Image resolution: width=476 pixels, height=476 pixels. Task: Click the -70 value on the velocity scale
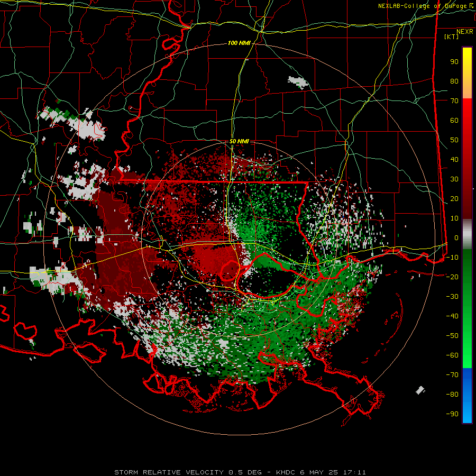(452, 375)
